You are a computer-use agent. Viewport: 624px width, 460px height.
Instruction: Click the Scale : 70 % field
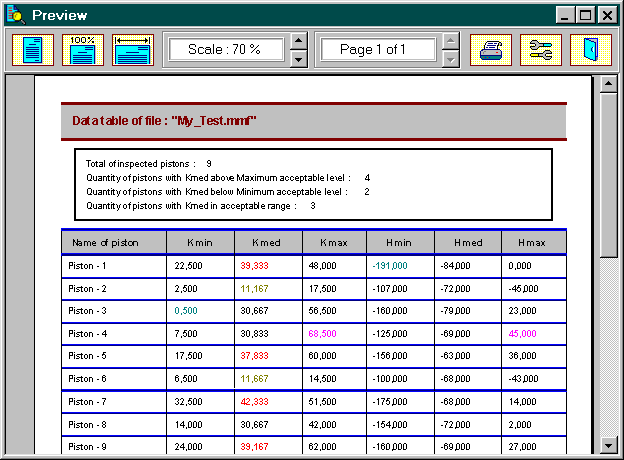(x=224, y=49)
